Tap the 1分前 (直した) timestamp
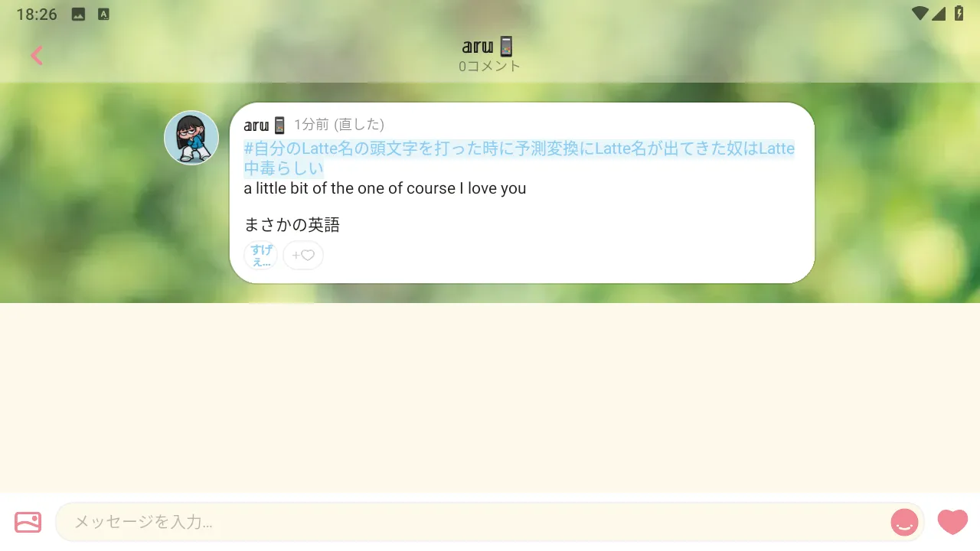Viewport: 980px width, 551px height. pos(339,125)
